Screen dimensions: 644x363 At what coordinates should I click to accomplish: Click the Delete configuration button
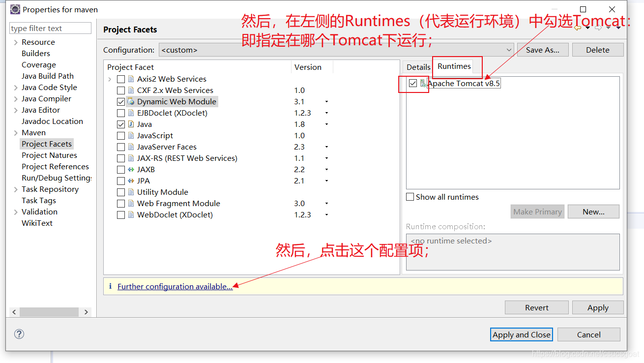pyautogui.click(x=598, y=50)
